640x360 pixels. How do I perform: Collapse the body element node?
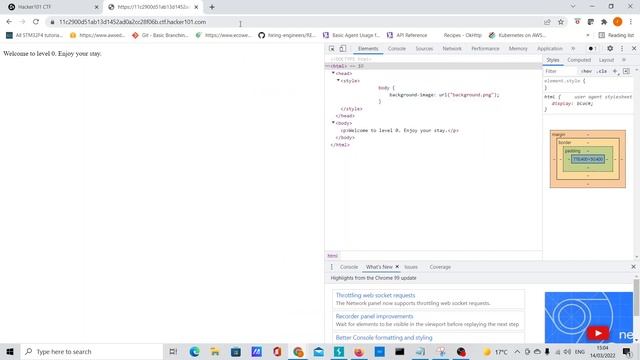coord(333,122)
